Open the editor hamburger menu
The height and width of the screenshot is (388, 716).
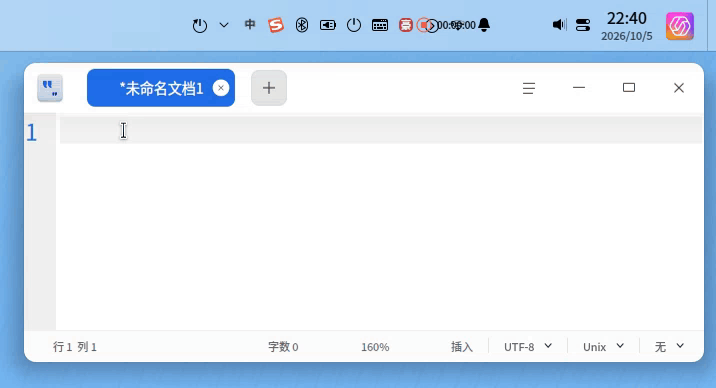tap(529, 88)
